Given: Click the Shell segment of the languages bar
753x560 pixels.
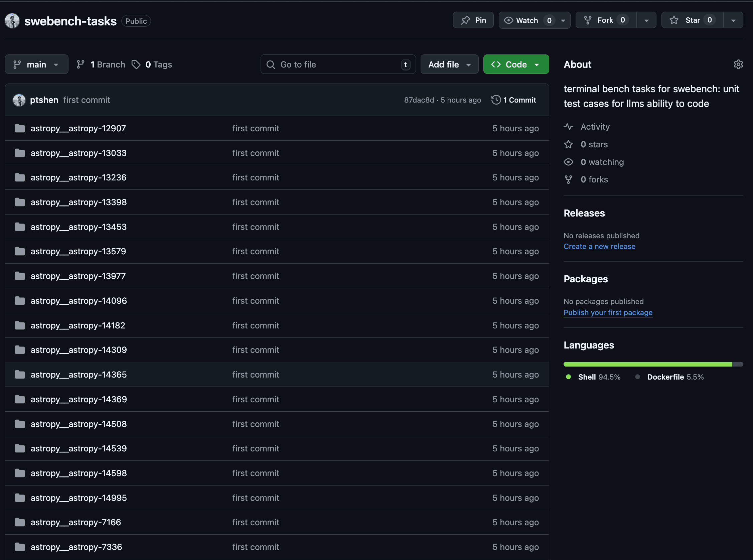Looking at the screenshot, I should click(x=647, y=364).
